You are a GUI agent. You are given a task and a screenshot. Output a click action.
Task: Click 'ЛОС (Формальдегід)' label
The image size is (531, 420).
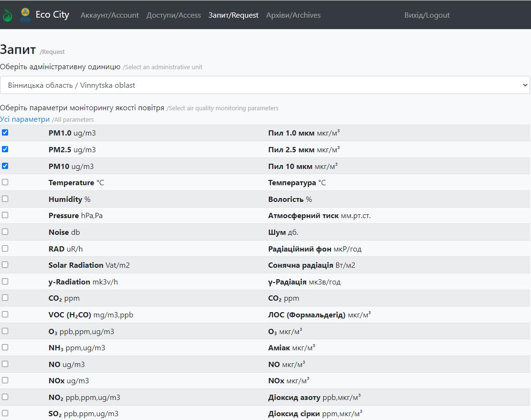click(307, 315)
